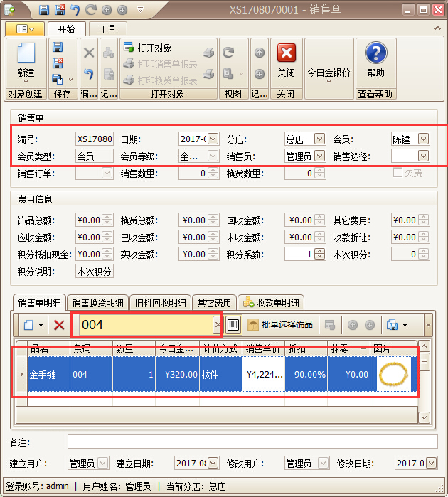Open the 旧料回收明细 tab
Viewport: 448px width, 497px height.
tap(161, 303)
